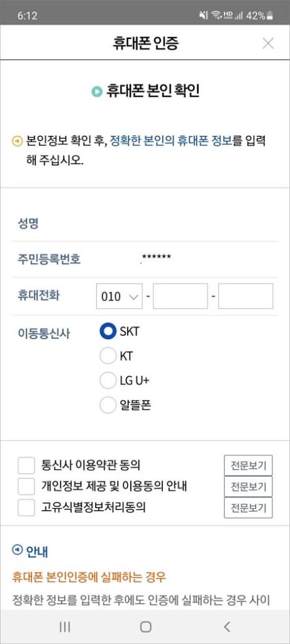Check 개인정보 제공 및 이용동의 안내 checkbox

coord(26,487)
